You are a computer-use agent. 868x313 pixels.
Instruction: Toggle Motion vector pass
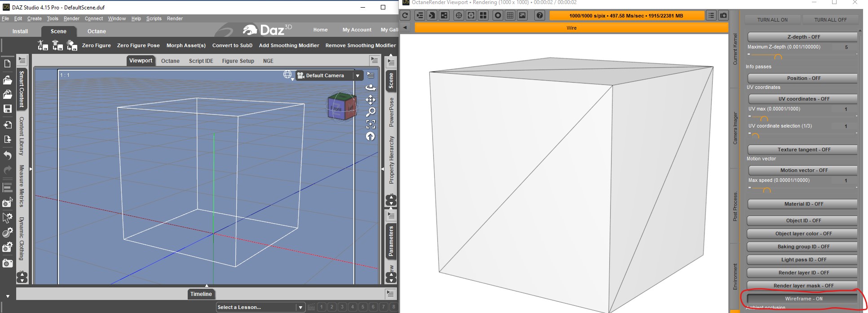pos(803,170)
